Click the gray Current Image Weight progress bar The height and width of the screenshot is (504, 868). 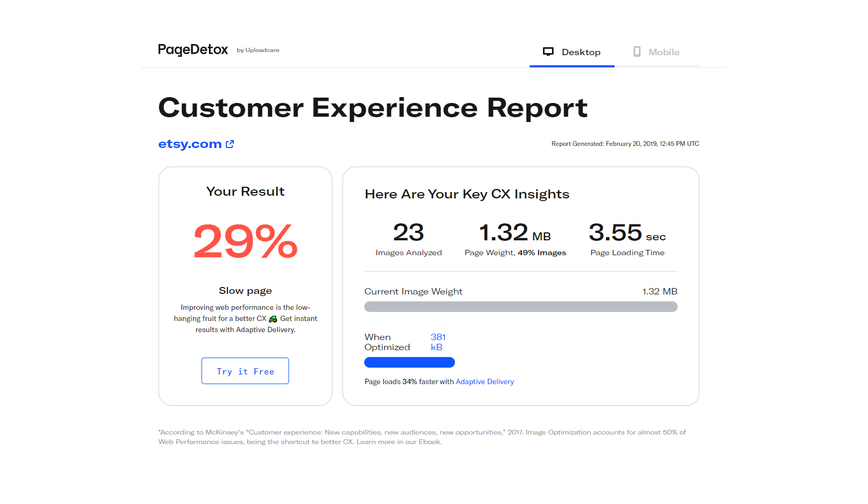(x=520, y=307)
